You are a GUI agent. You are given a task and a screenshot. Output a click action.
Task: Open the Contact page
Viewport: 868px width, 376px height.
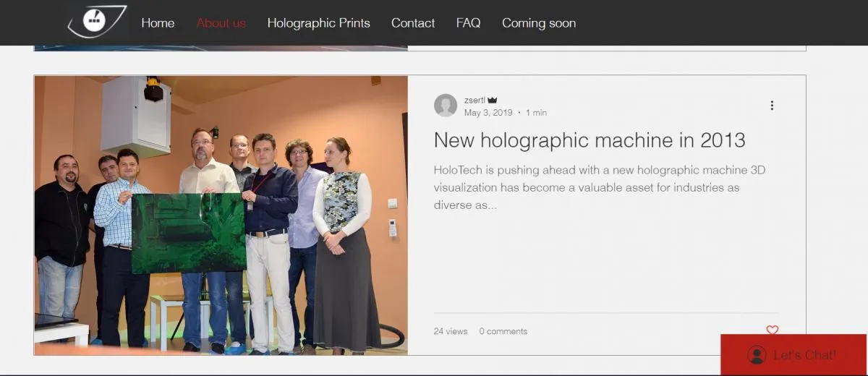click(x=413, y=23)
